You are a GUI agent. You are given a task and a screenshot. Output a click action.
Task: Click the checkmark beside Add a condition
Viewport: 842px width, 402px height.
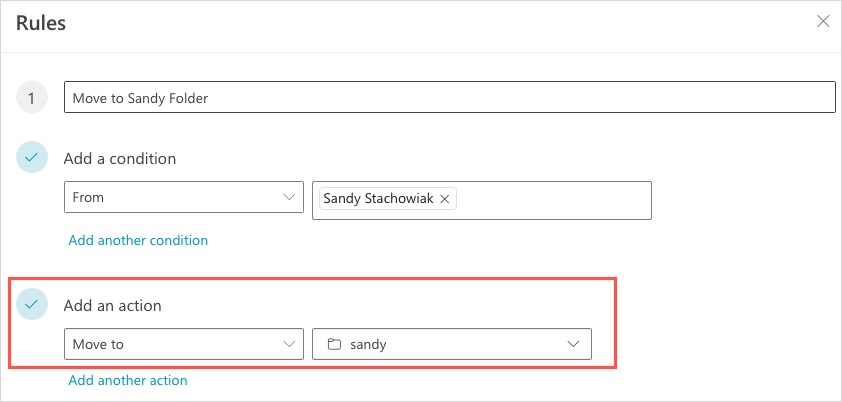click(32, 158)
